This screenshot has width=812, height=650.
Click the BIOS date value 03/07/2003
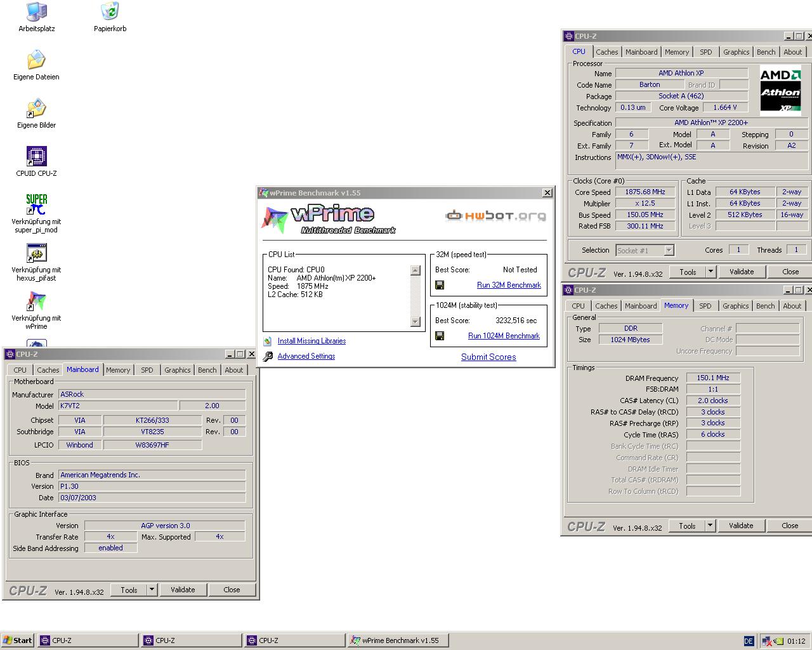[152, 498]
